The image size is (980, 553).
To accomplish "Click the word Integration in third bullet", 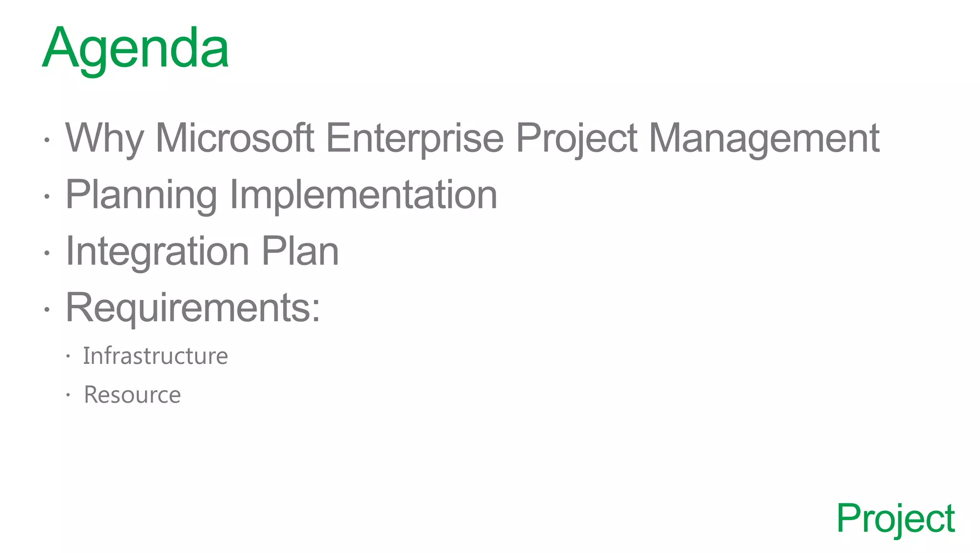I will coord(157,251).
